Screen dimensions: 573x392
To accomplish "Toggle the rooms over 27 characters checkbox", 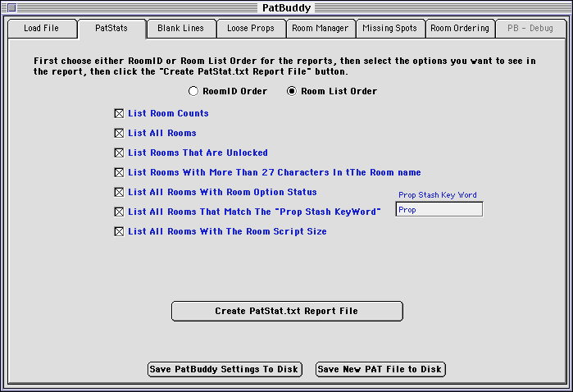I will pyautogui.click(x=120, y=172).
